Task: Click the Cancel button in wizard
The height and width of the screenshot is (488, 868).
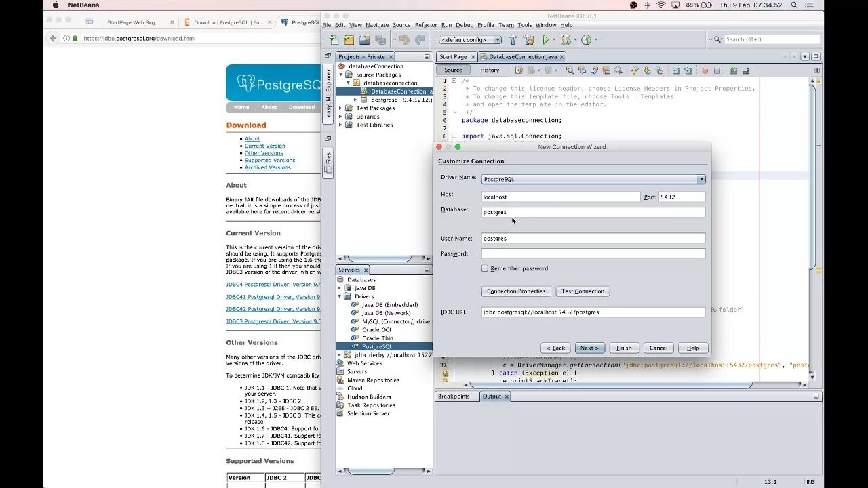Action: point(658,348)
